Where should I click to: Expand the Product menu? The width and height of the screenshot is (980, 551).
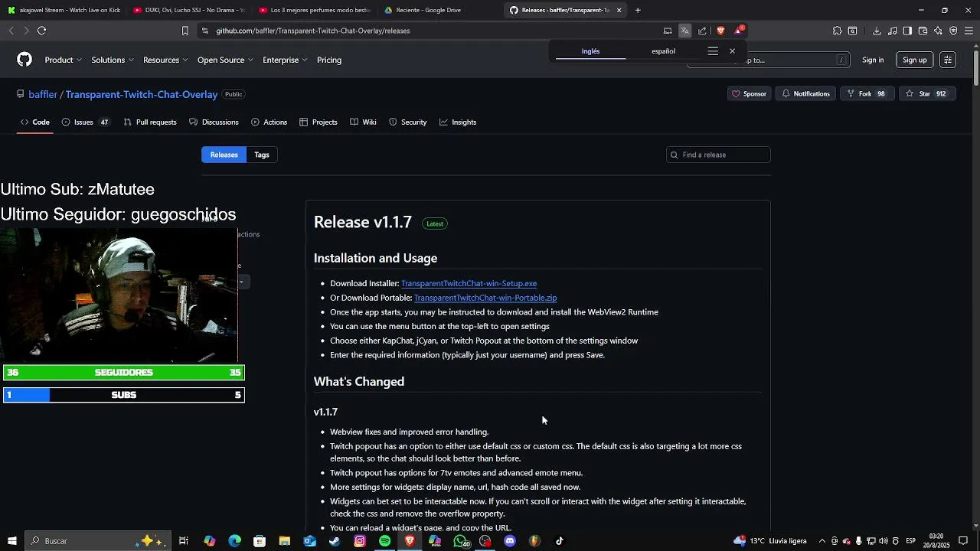tap(63, 60)
